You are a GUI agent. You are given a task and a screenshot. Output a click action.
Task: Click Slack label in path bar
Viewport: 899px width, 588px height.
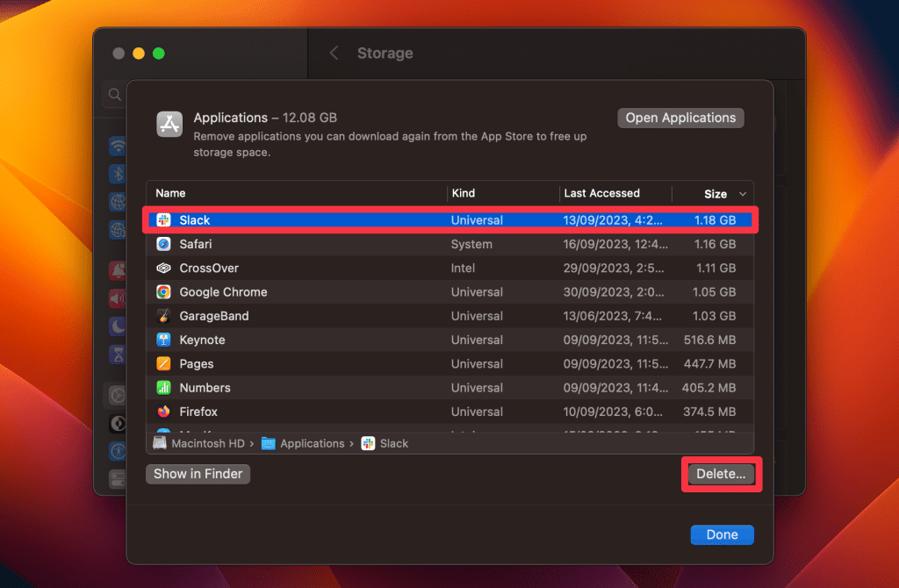pos(394,443)
